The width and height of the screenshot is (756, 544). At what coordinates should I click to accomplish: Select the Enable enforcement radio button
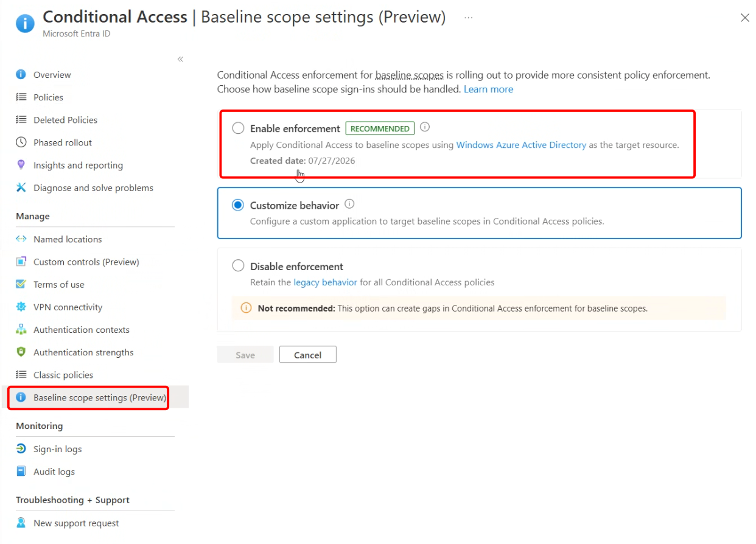(x=238, y=128)
